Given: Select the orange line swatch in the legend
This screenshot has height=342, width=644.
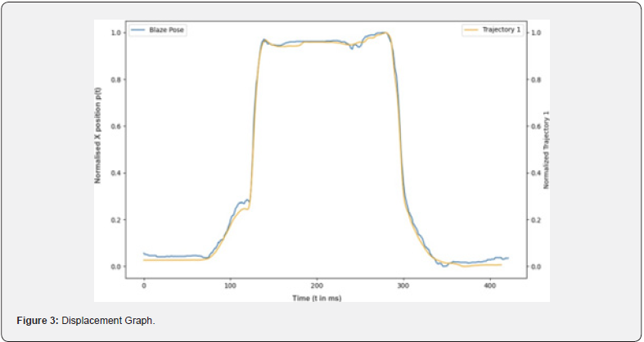Looking at the screenshot, I should point(471,29).
